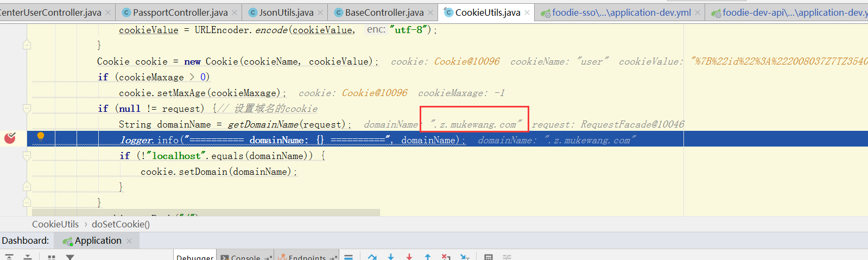Click URLEncoder in the encode line
Screen dimensions: 868x260
223,30
